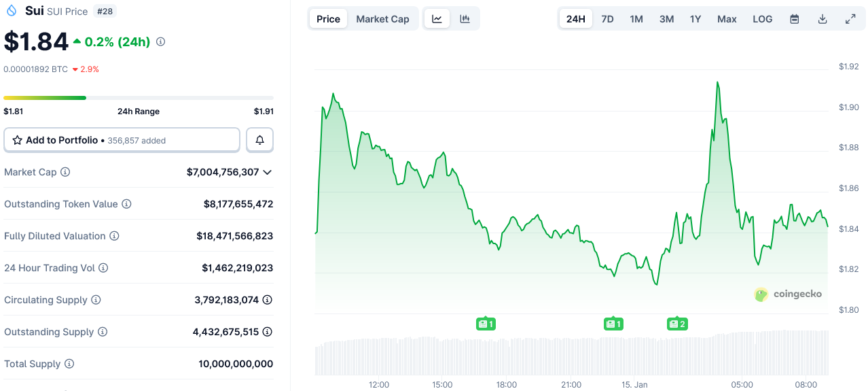Click the Add to Portfolio button

point(122,140)
